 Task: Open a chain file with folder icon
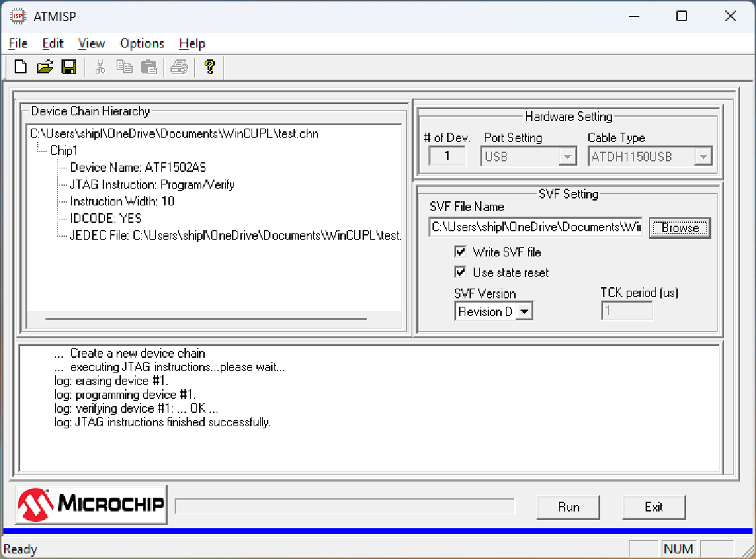click(x=45, y=66)
